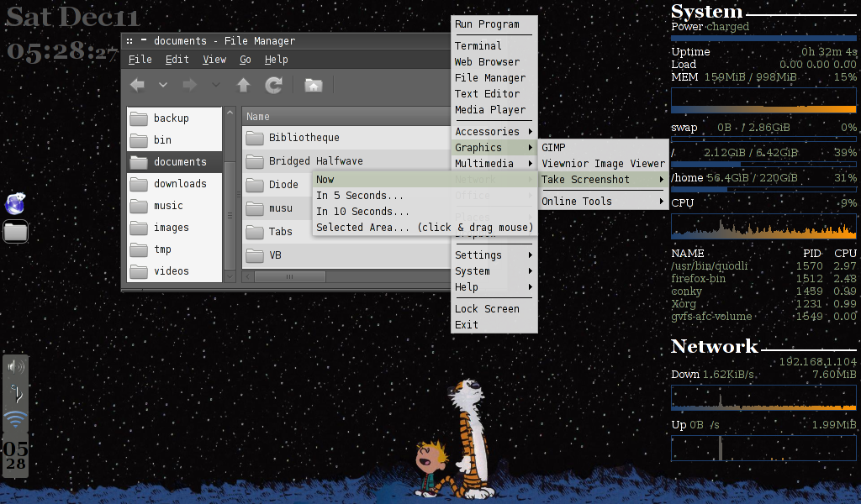Launch Web Browser from the desktop menu
This screenshot has width=861, height=504.
point(494,62)
